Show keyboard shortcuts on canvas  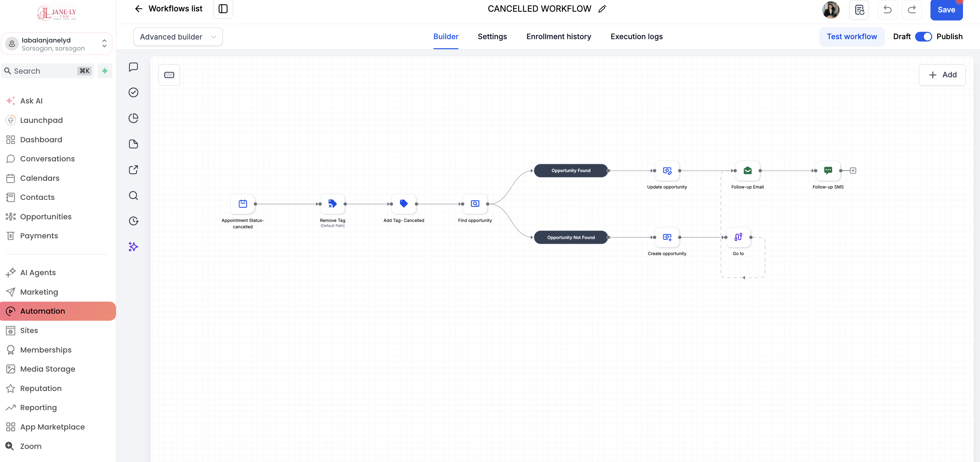169,75
